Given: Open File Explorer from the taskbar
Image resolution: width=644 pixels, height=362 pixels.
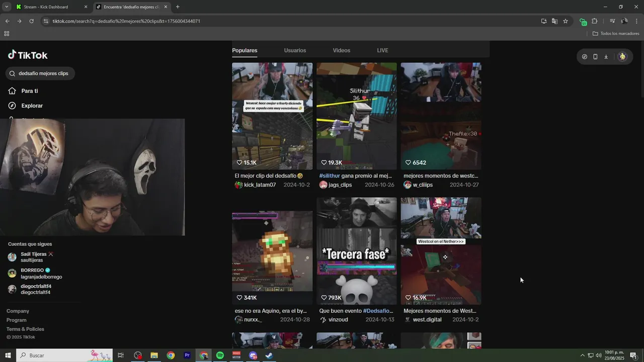Looking at the screenshot, I should tap(154, 355).
